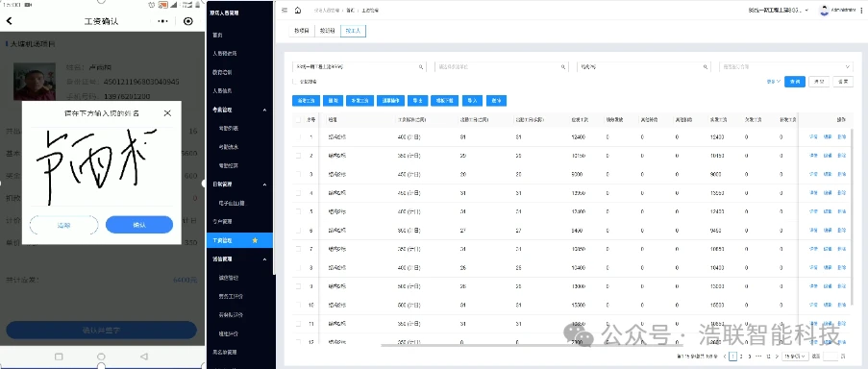Tick the checkbox for table row 11
This screenshot has width=868, height=369.
pos(298,324)
